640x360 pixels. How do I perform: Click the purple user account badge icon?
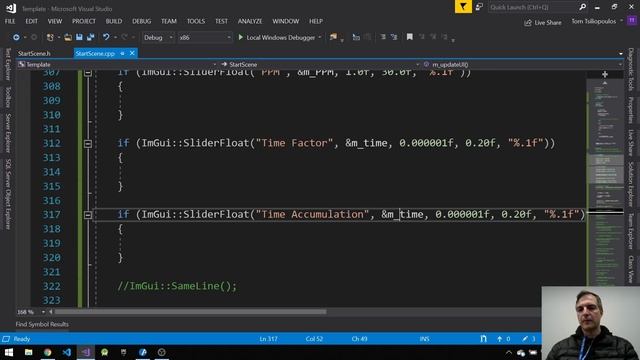pyautogui.click(x=632, y=21)
